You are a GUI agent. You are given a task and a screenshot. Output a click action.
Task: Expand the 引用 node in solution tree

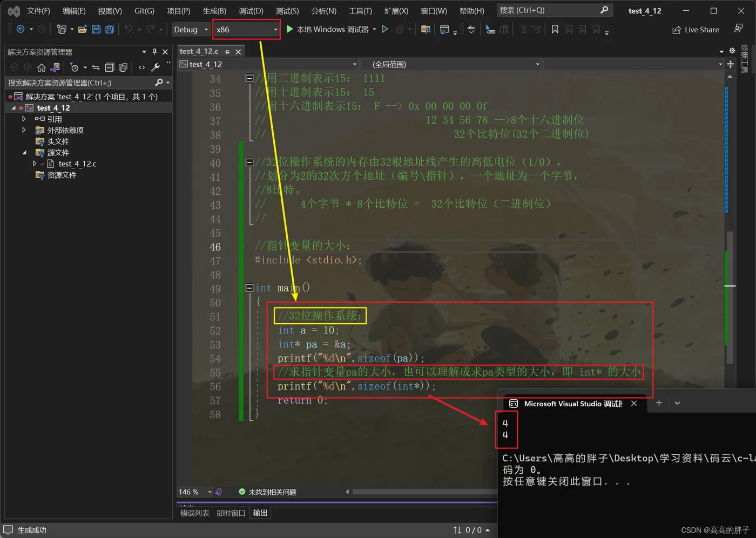[24, 119]
